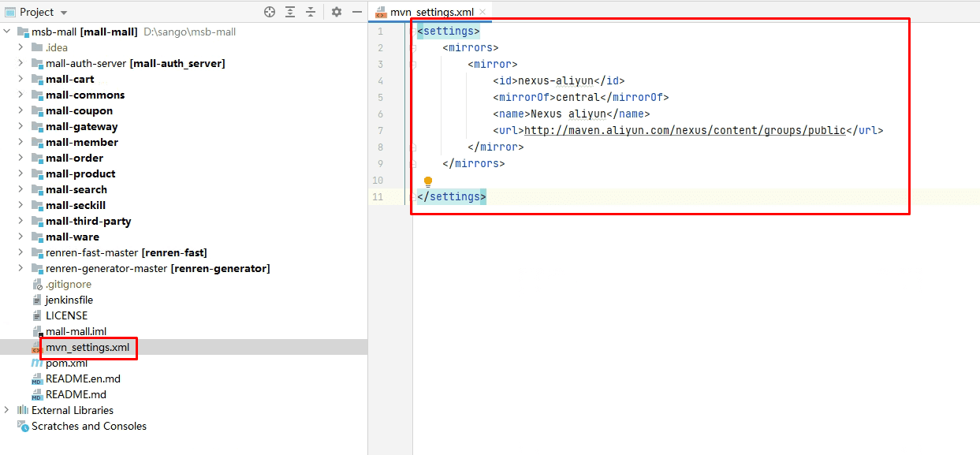980x455 pixels.
Task: Open Project panel settings gear
Action: (x=337, y=12)
